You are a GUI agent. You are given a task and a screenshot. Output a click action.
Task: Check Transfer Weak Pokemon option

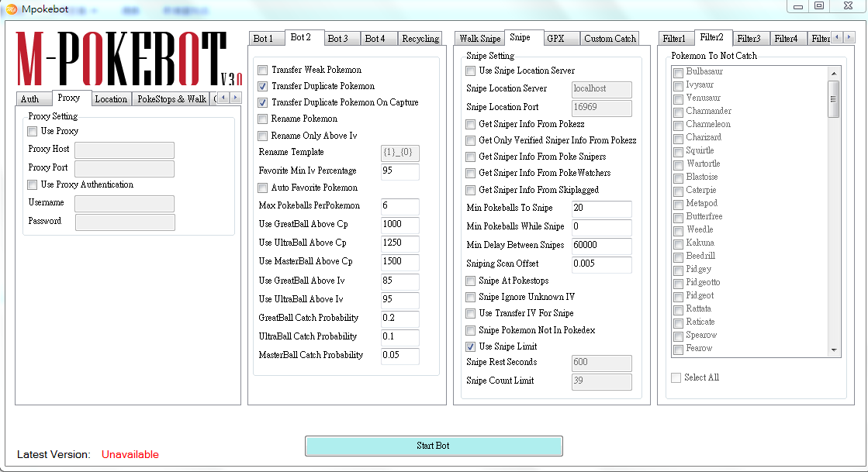click(263, 70)
